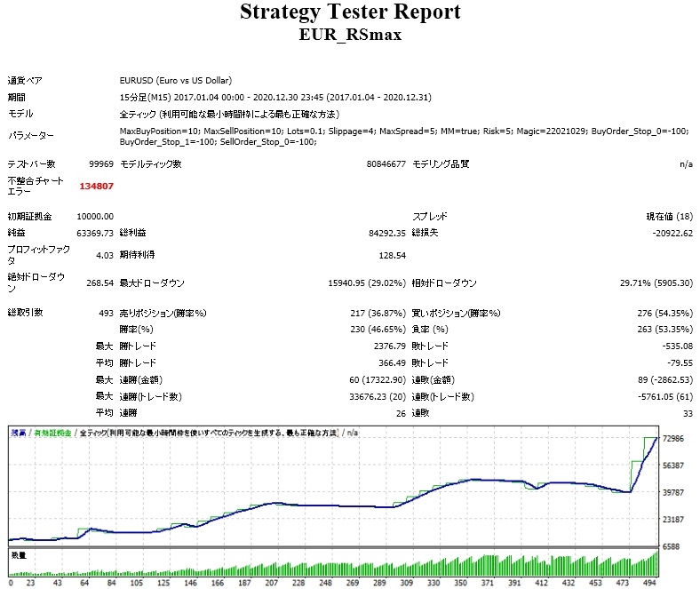Screen dimensions: 700x589
Task: Select the chart axis label 56387
Action: pos(673,466)
